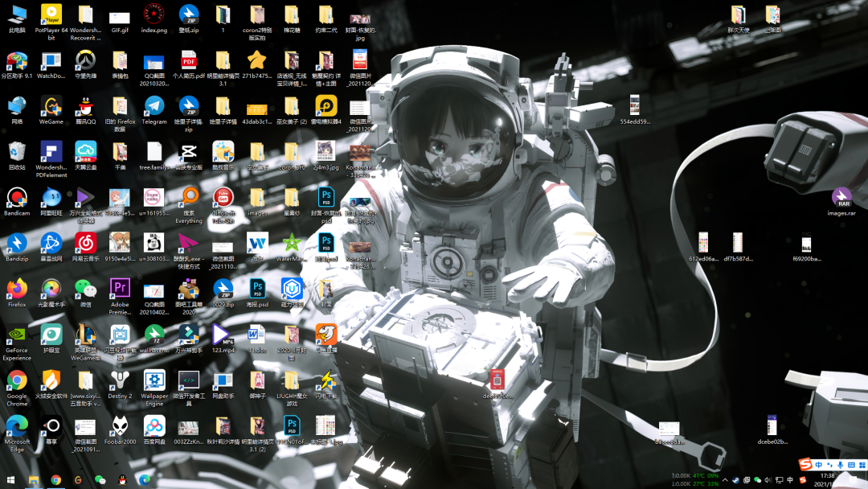Select the images.rar archive
868x489 pixels.
(x=841, y=202)
